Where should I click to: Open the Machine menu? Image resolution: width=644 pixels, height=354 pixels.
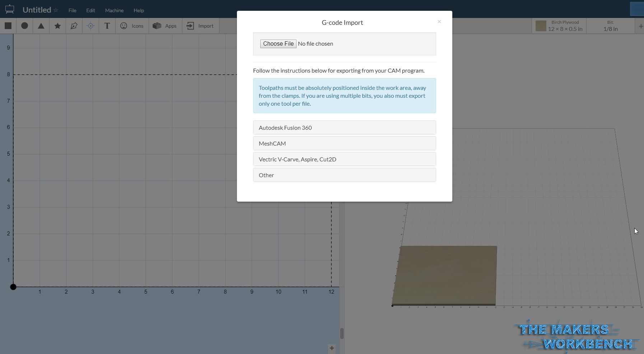(114, 10)
